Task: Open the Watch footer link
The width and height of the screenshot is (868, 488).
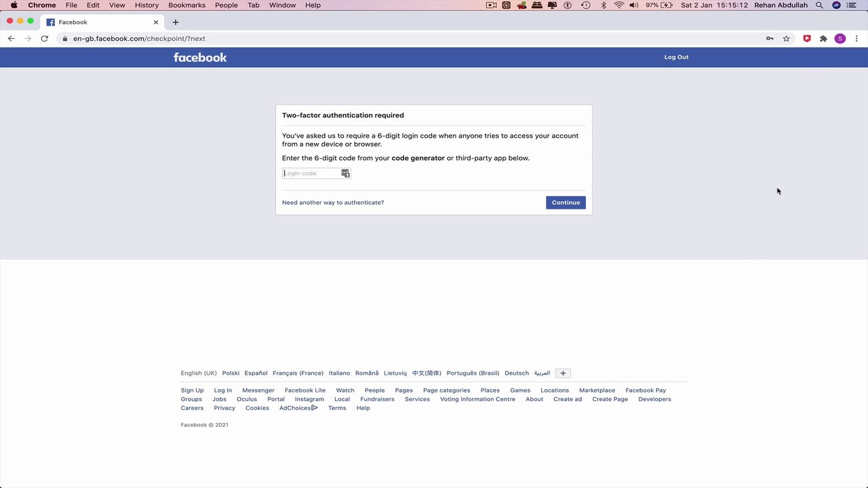Action: [x=345, y=390]
